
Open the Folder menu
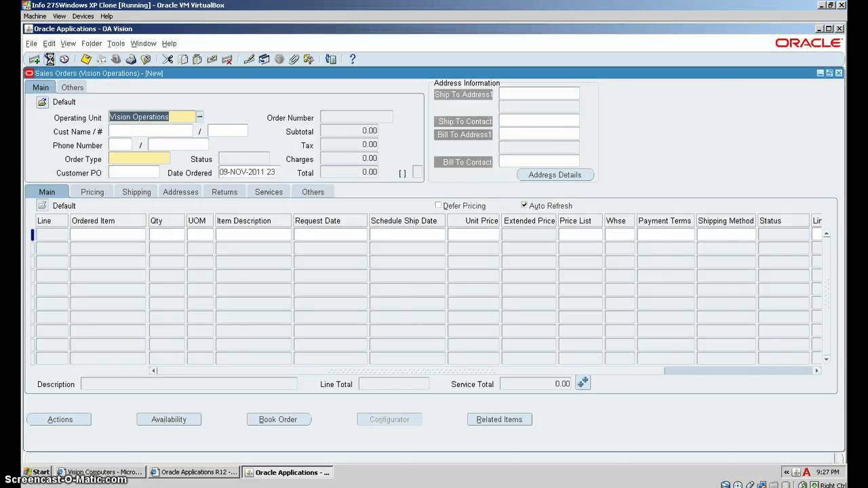92,43
